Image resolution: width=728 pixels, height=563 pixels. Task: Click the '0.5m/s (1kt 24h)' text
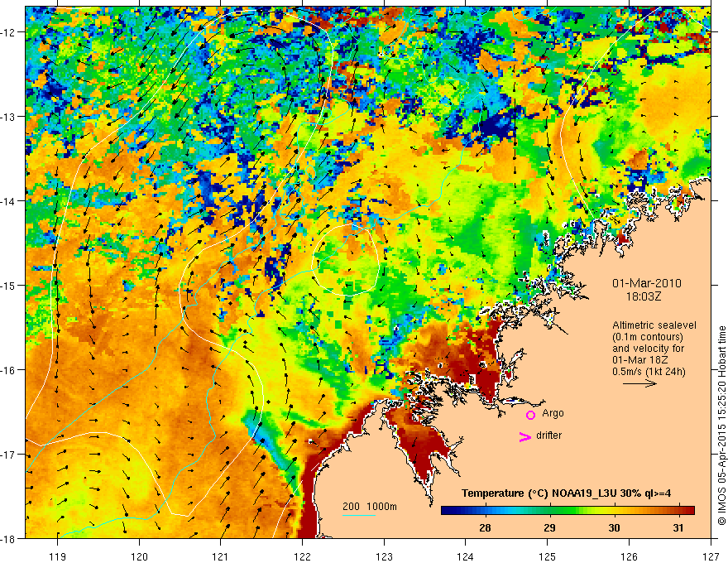(x=649, y=372)
